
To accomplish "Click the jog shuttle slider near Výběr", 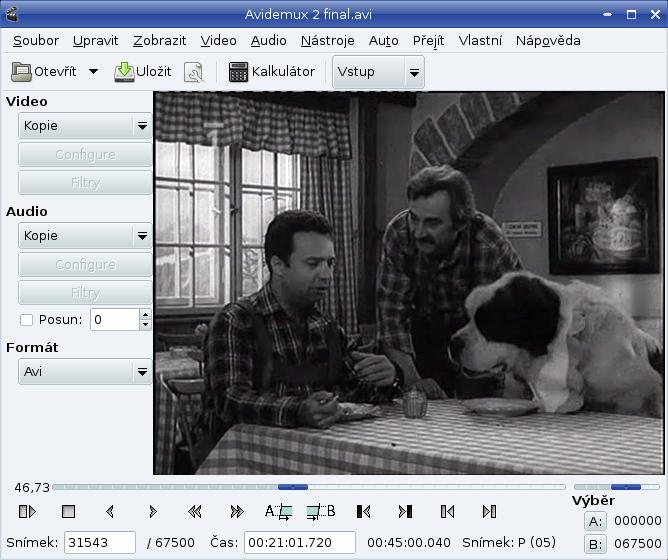I will 616,487.
